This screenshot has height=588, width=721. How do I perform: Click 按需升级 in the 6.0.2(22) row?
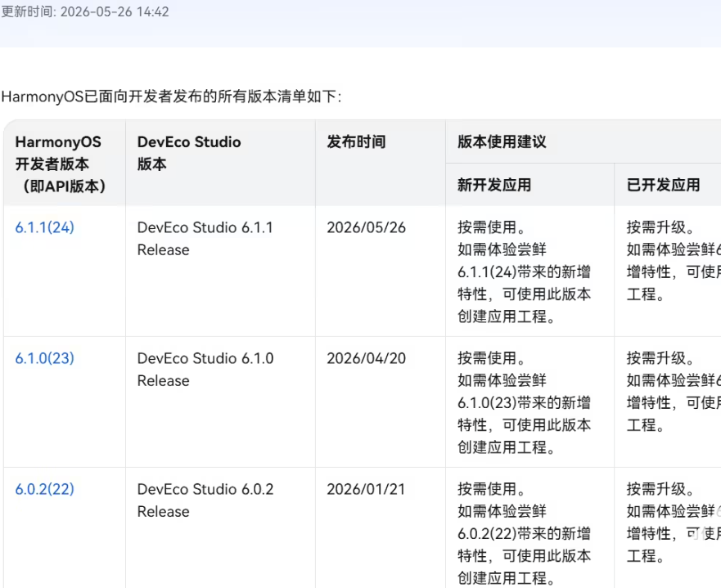tap(660, 489)
